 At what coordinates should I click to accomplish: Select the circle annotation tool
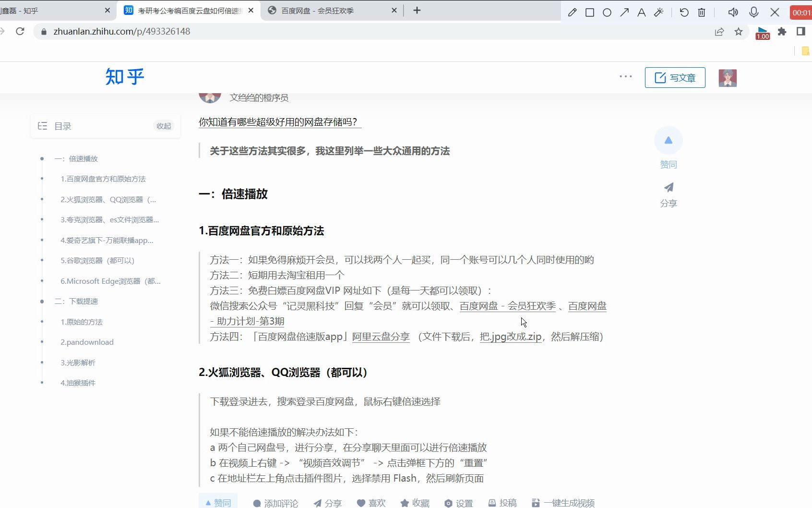click(607, 12)
